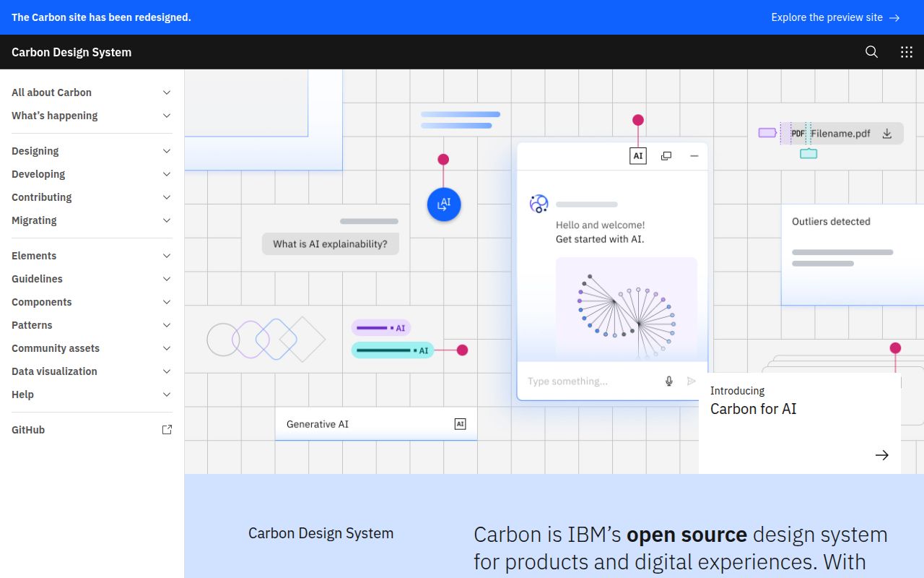Click the AI label icon in the chat window header
The height and width of the screenshot is (578, 924).
(638, 156)
